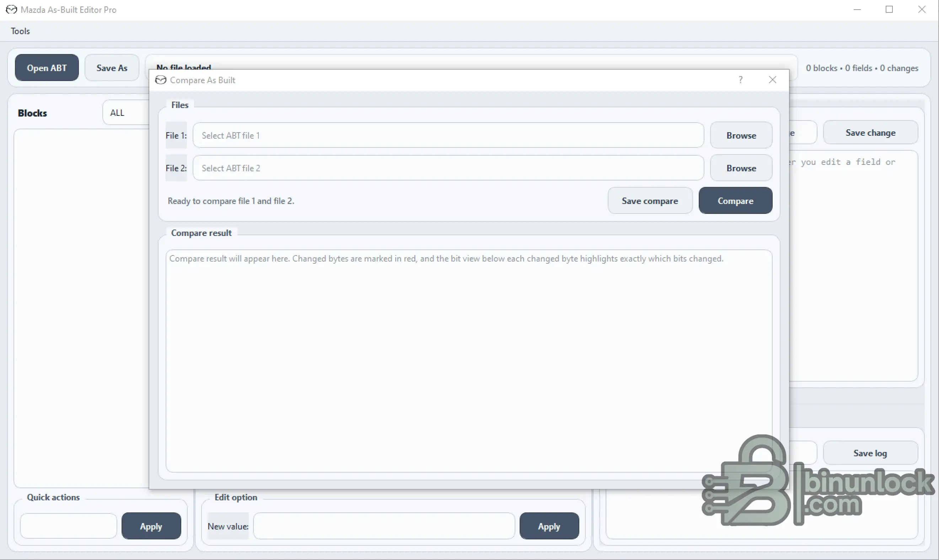
Task: Focus the Select ABT file 1 field
Action: [x=449, y=135]
